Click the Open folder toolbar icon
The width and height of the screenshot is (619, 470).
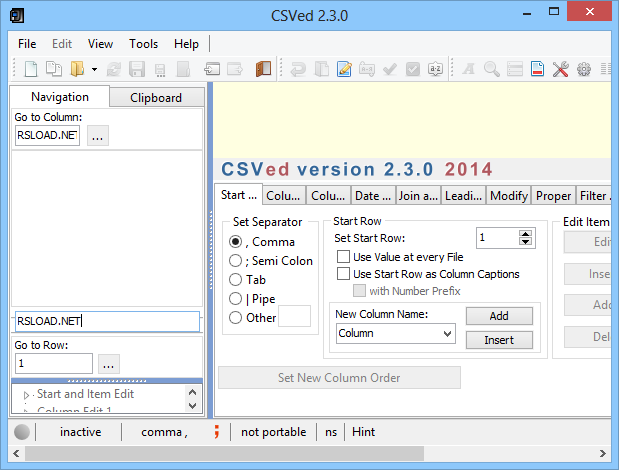pyautogui.click(x=77, y=69)
